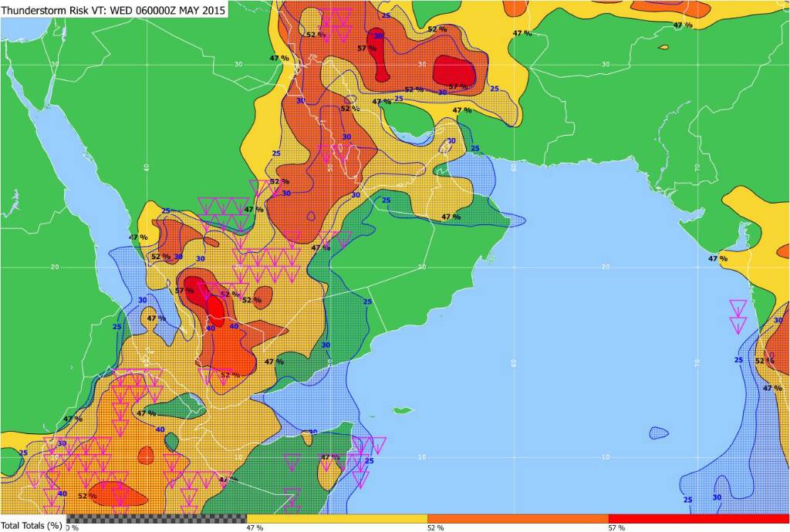
Task: Click the yellow 47% legend color band
Action: (336, 518)
